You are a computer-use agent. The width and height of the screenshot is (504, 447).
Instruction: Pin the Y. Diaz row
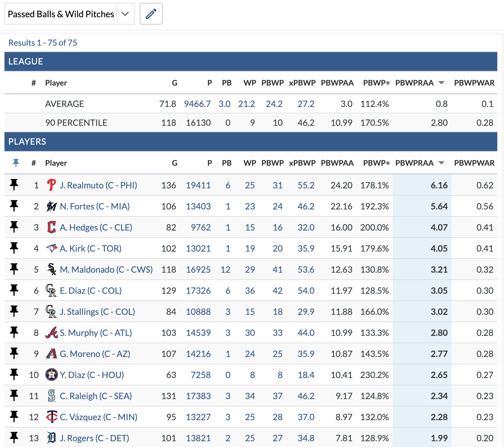[14, 375]
